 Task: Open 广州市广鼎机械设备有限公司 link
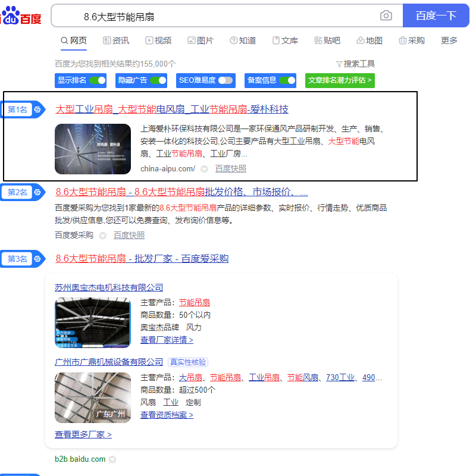pyautogui.click(x=109, y=362)
